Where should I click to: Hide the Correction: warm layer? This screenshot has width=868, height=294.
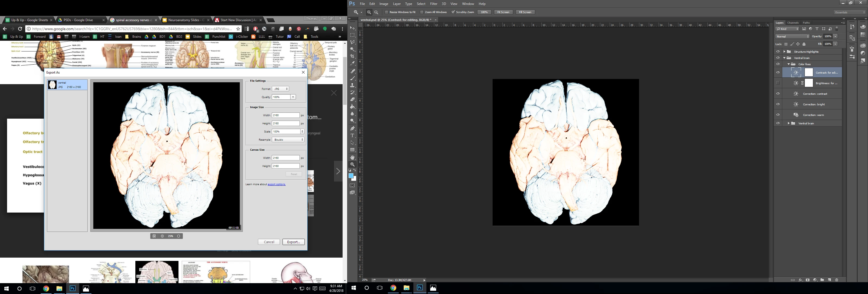pyautogui.click(x=778, y=115)
